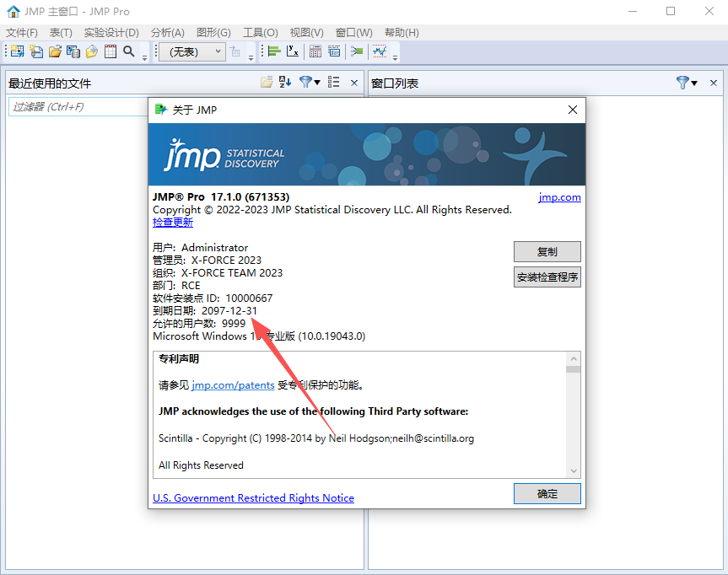Open the filter funnel dropdown in recent files

pyautogui.click(x=310, y=82)
